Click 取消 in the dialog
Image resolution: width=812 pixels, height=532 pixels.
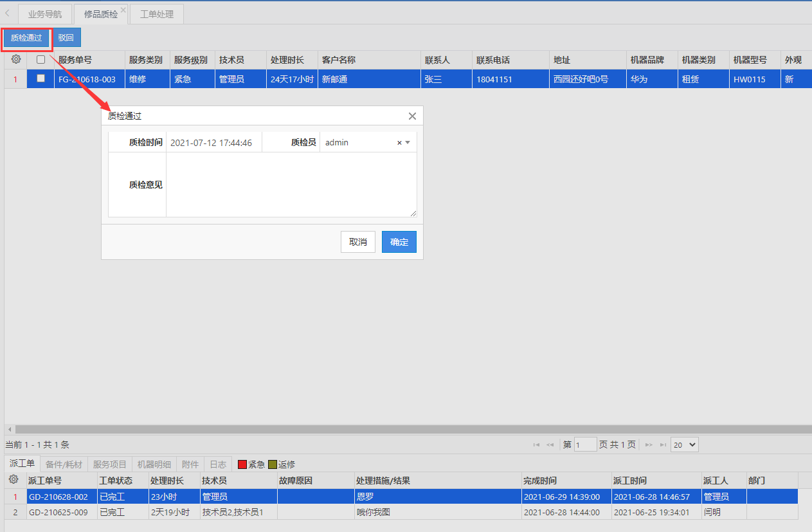point(358,242)
